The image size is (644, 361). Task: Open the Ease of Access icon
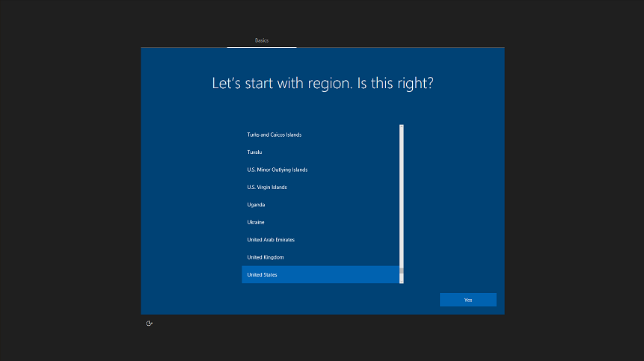click(150, 323)
